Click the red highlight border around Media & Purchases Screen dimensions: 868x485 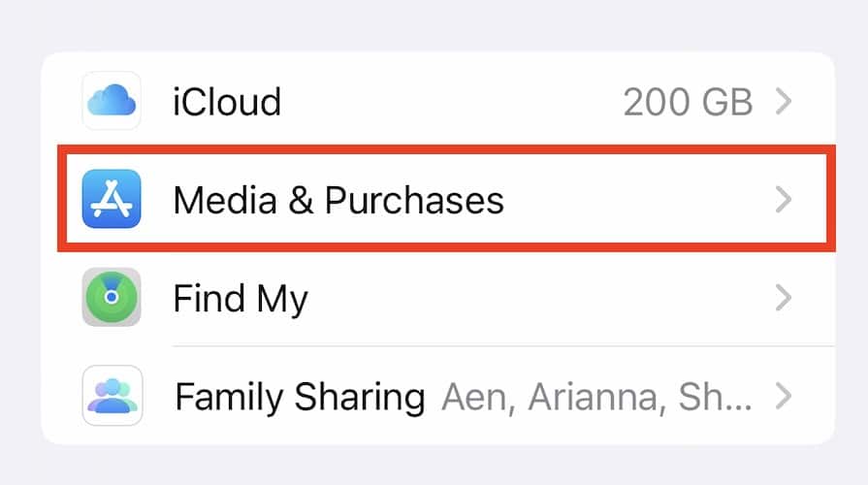click(441, 148)
